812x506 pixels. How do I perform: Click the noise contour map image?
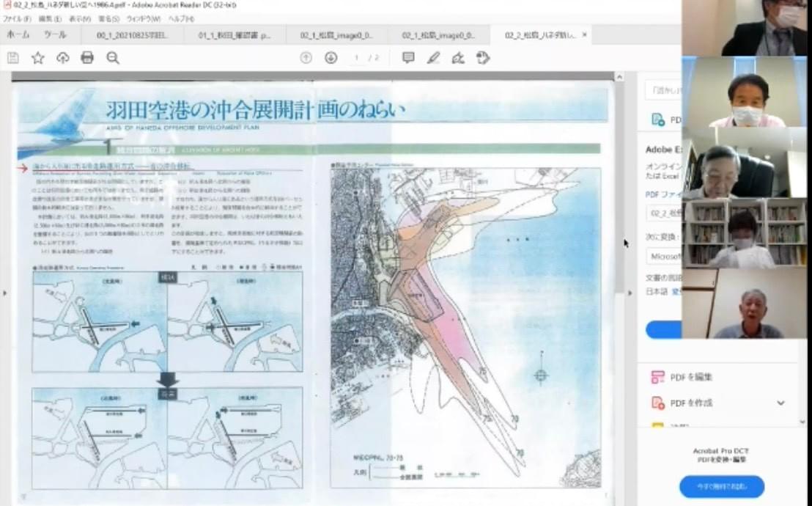click(x=465, y=328)
